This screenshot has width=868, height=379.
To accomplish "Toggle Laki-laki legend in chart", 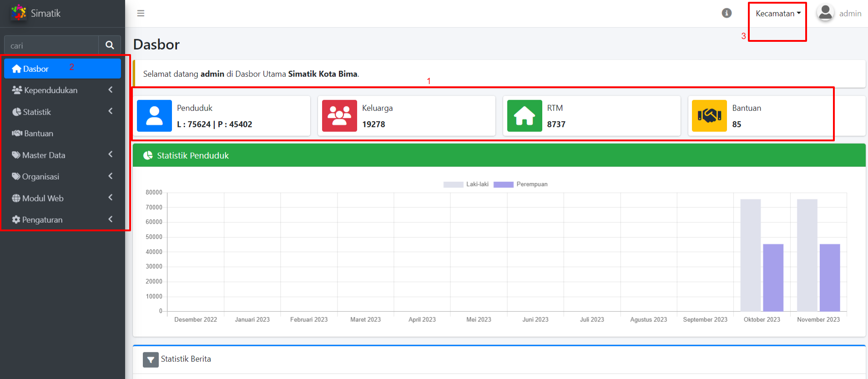I will click(x=466, y=185).
